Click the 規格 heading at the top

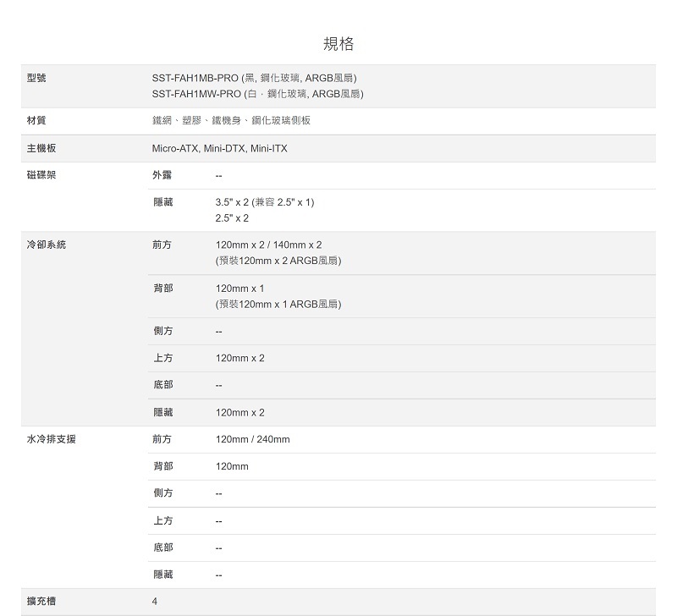click(x=338, y=44)
